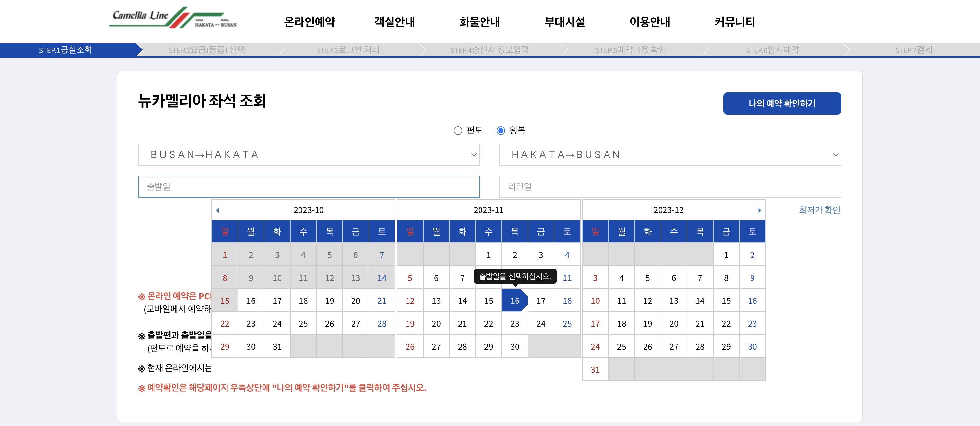Open 부대시설 menu
980x426 pixels.
(x=565, y=22)
